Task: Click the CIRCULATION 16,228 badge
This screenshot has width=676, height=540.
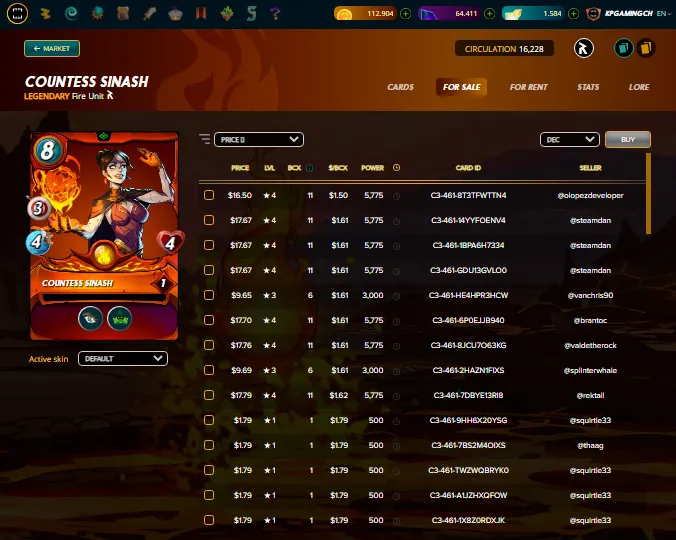Action: (504, 49)
